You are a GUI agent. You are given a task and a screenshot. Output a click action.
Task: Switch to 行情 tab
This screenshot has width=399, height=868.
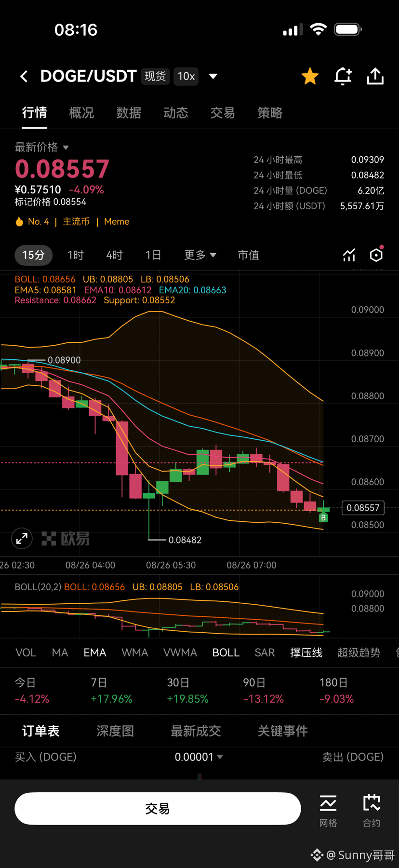coord(35,113)
